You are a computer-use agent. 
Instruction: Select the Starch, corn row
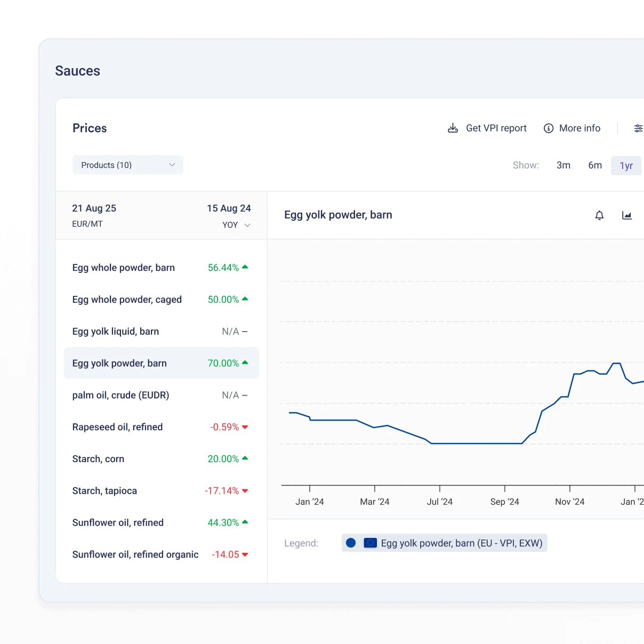pyautogui.click(x=162, y=459)
